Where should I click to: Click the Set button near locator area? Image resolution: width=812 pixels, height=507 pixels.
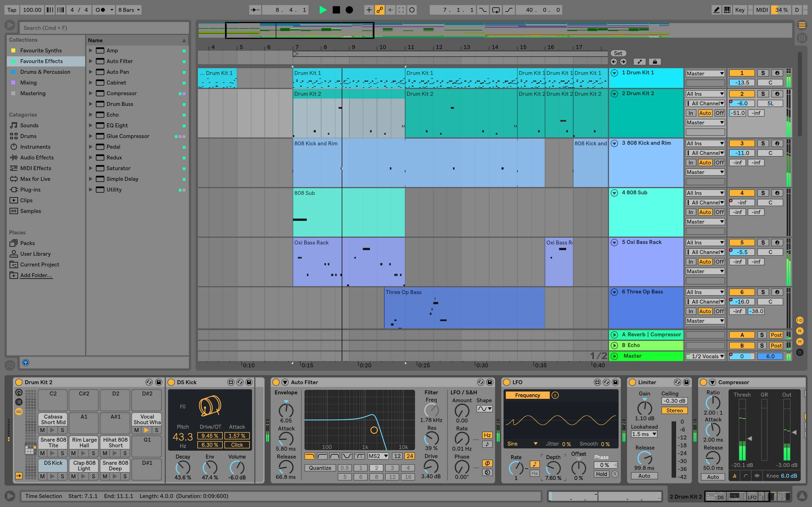click(618, 53)
